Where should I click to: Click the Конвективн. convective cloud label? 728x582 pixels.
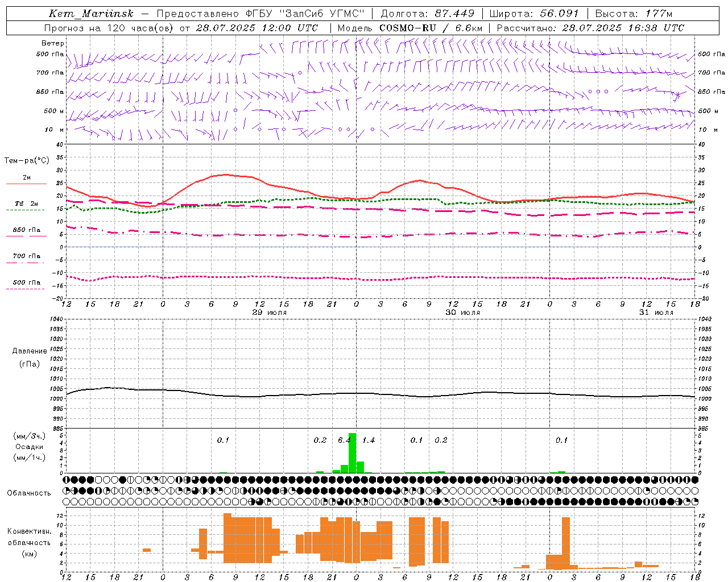point(29,531)
